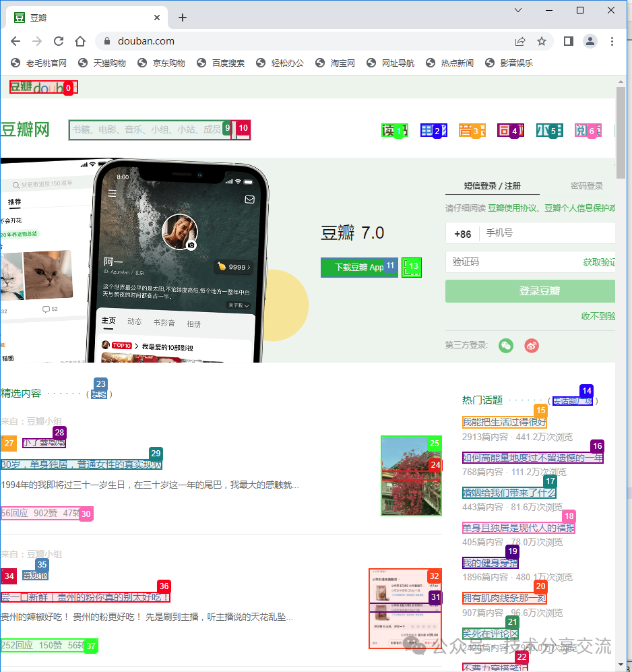Open topic 婚姻给我们带来了什么

tap(509, 493)
